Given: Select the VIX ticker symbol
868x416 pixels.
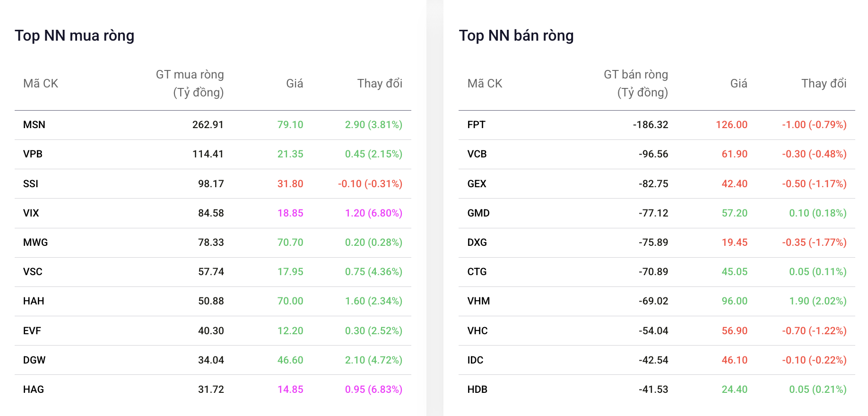Looking at the screenshot, I should 31,213.
